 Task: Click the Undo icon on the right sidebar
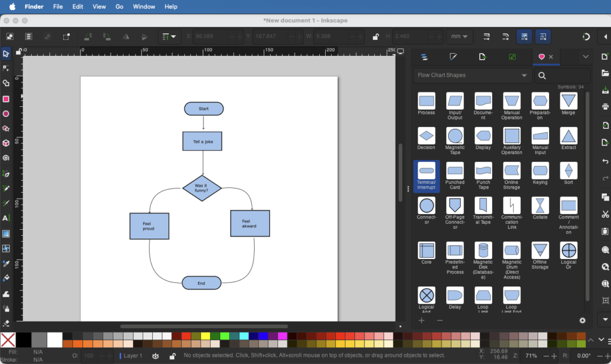click(605, 160)
